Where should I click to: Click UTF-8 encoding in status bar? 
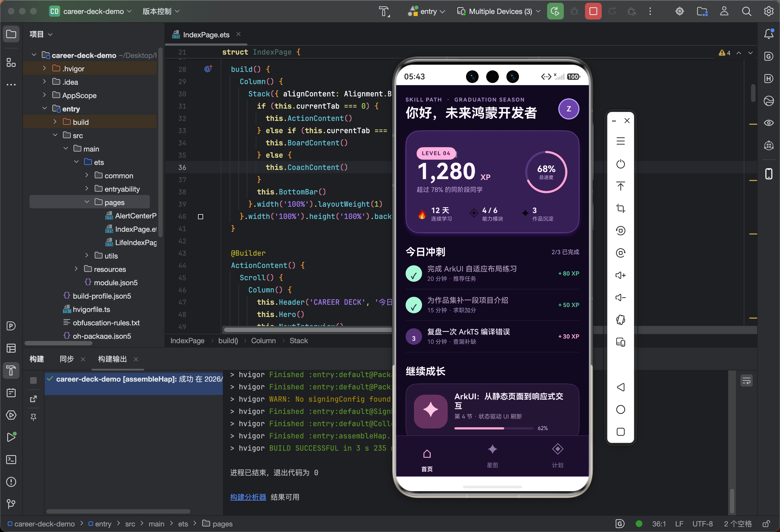point(703,524)
